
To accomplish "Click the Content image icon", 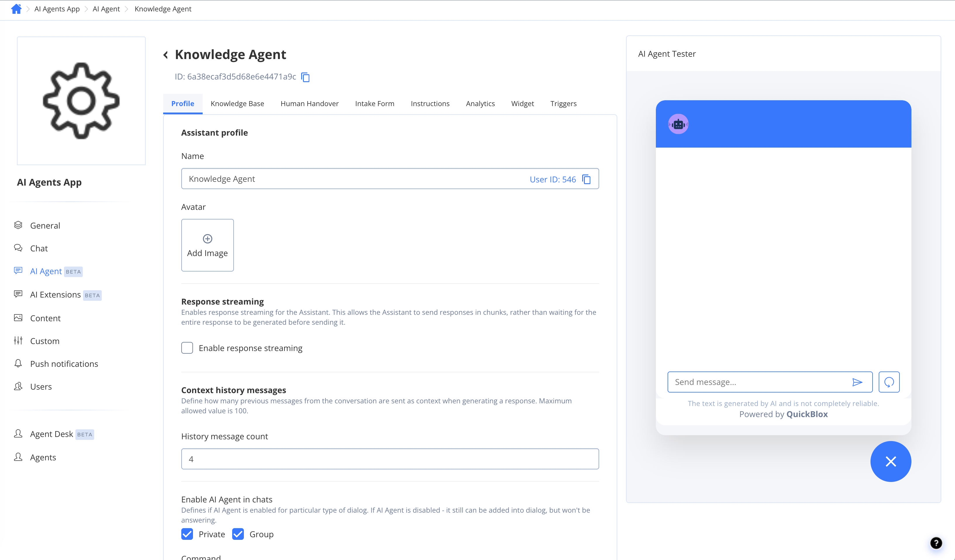I will point(18,317).
